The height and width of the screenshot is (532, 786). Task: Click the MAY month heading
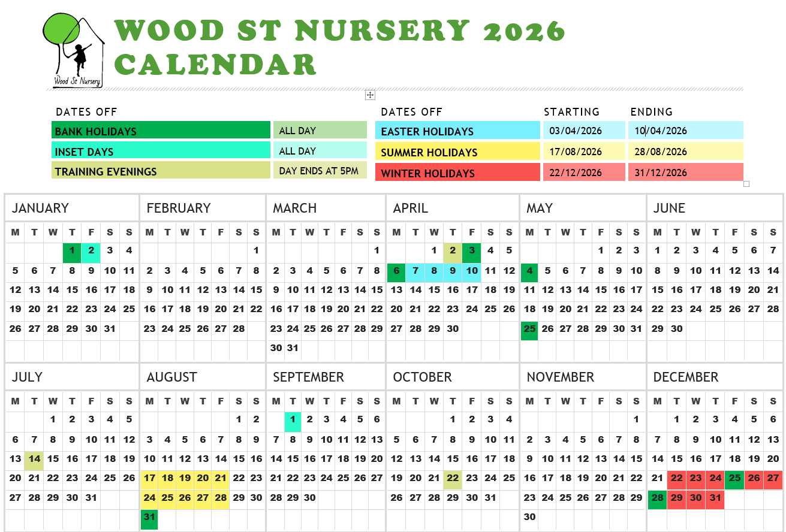[x=540, y=208]
